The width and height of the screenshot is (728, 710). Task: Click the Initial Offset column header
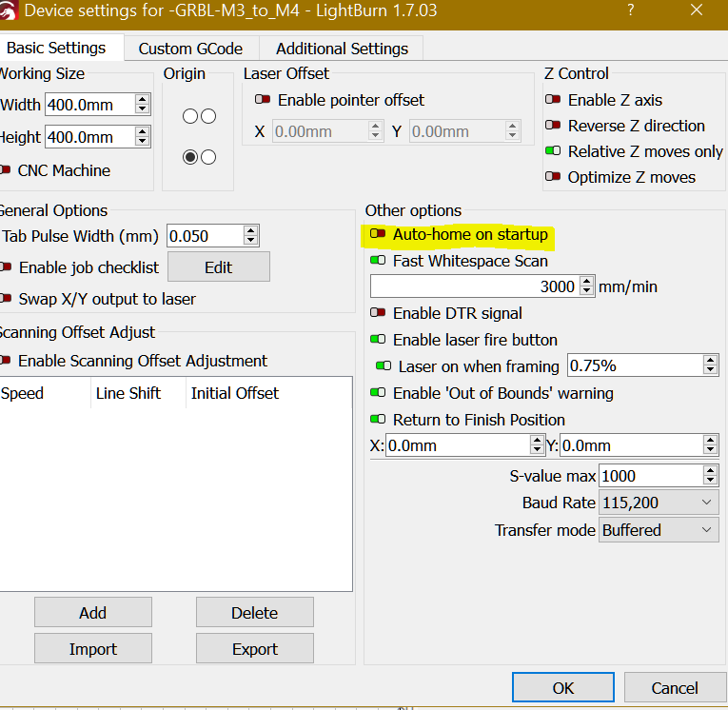coord(268,393)
